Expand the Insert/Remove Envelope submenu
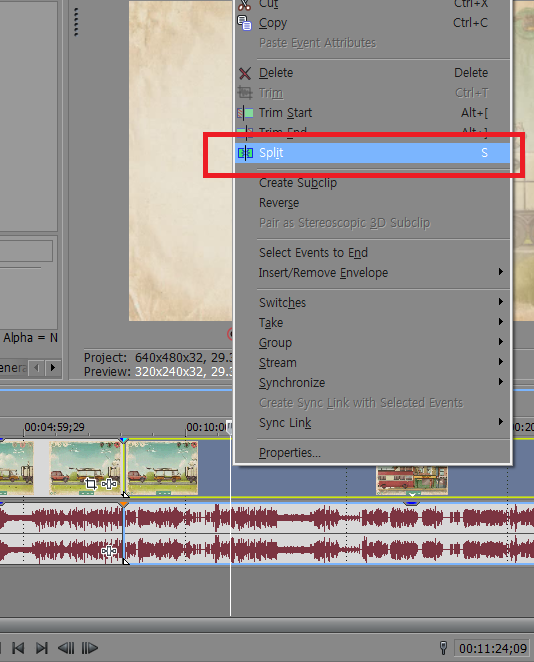Image resolution: width=534 pixels, height=662 pixels. [x=372, y=272]
